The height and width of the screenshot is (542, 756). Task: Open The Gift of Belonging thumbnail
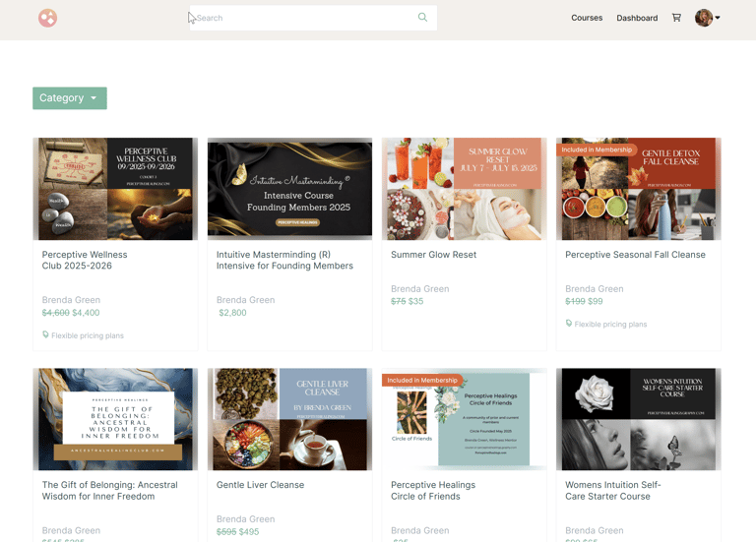click(115, 419)
